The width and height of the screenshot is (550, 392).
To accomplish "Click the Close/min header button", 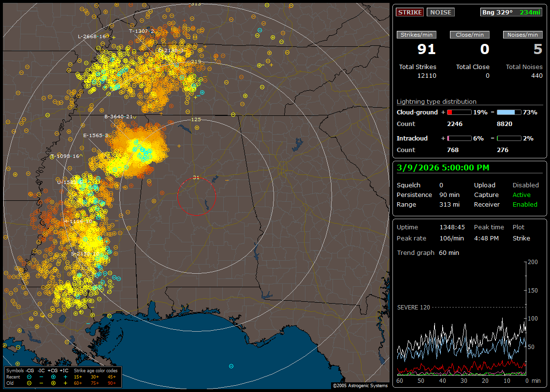I will coord(470,35).
